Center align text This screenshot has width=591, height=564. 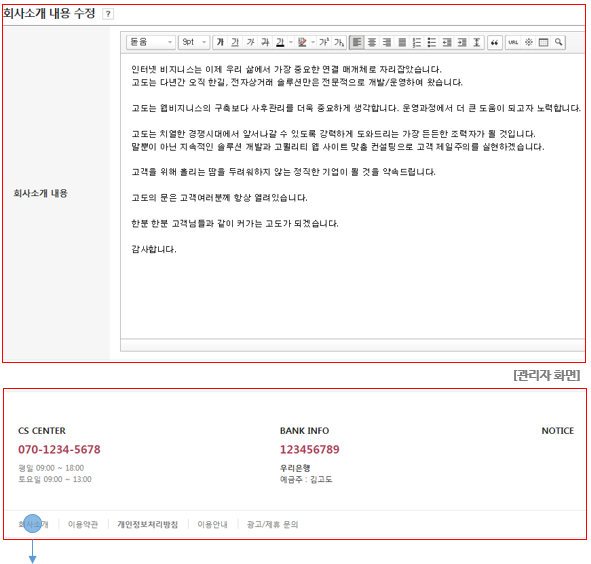pyautogui.click(x=372, y=42)
